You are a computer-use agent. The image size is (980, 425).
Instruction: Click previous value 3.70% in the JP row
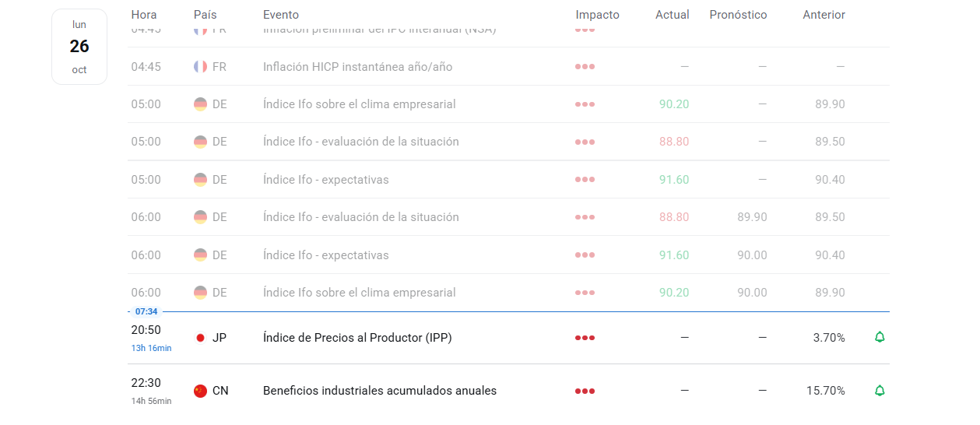829,338
